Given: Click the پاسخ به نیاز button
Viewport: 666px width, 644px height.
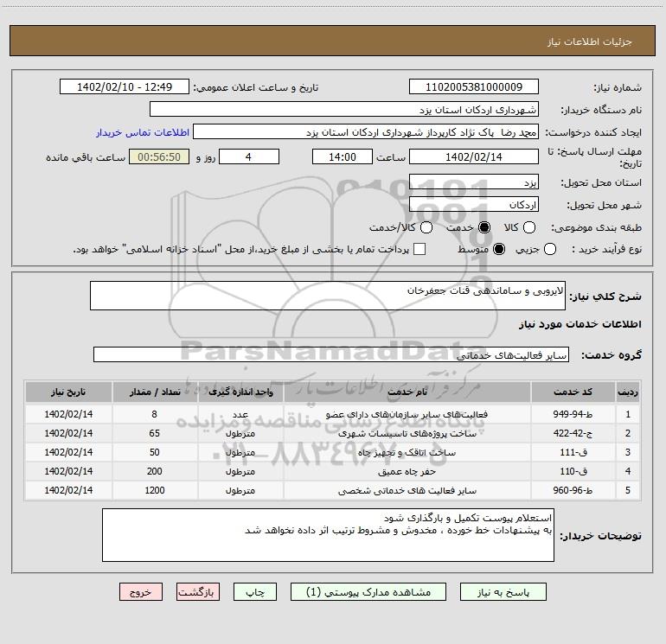Looking at the screenshot, I should click(x=503, y=592).
